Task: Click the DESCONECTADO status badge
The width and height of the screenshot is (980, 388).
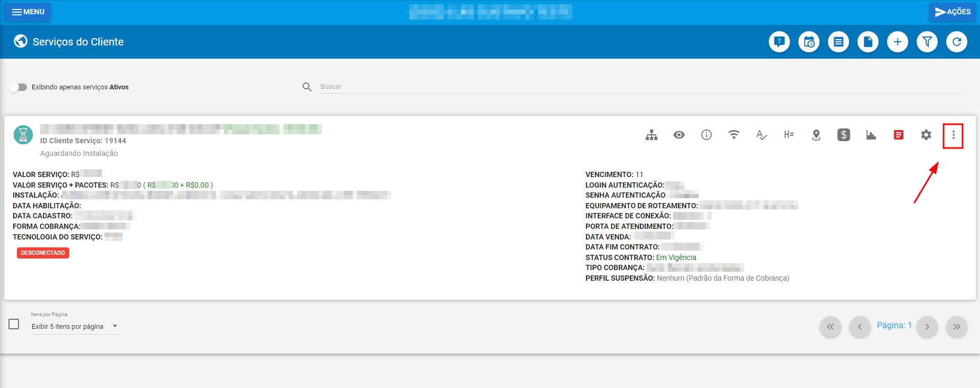Action: [43, 253]
